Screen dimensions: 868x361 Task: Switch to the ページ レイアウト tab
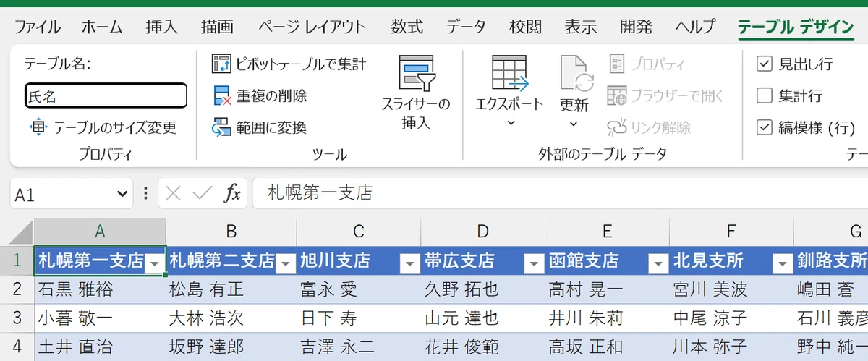(x=312, y=27)
